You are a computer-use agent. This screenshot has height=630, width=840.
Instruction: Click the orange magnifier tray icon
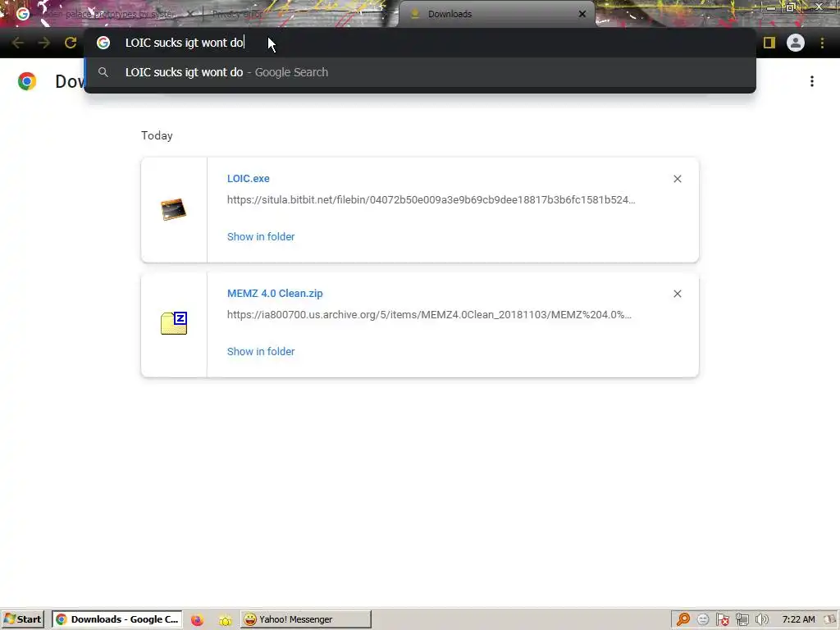pos(683,619)
